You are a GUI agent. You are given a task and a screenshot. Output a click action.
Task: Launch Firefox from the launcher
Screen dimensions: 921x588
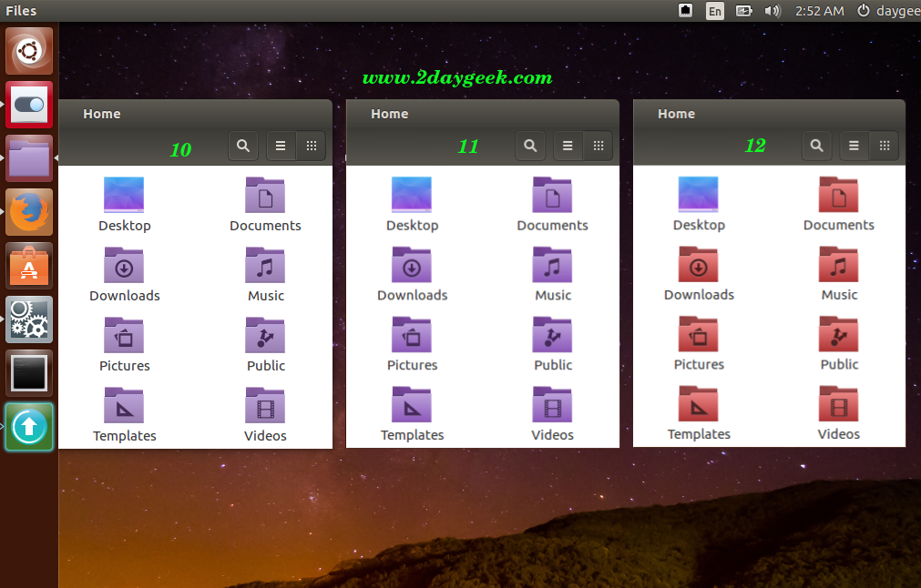click(x=30, y=212)
